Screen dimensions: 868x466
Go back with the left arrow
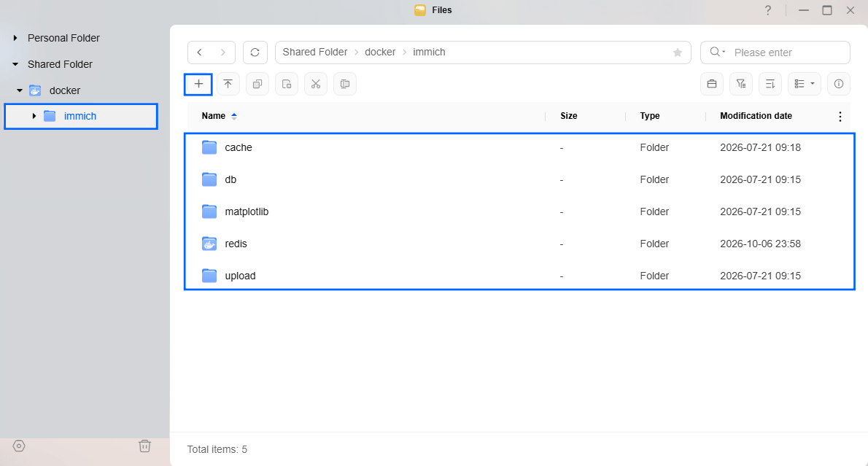(x=199, y=53)
